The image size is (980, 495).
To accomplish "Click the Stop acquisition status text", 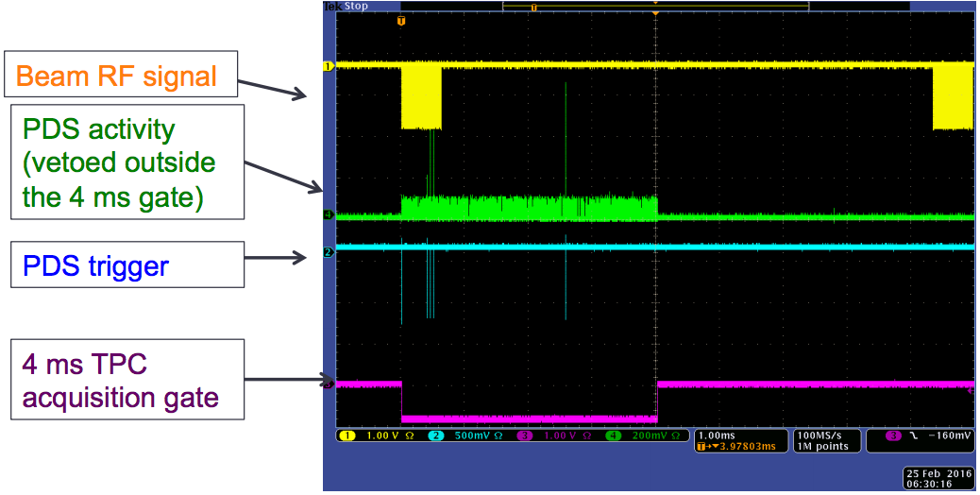I will [x=356, y=7].
